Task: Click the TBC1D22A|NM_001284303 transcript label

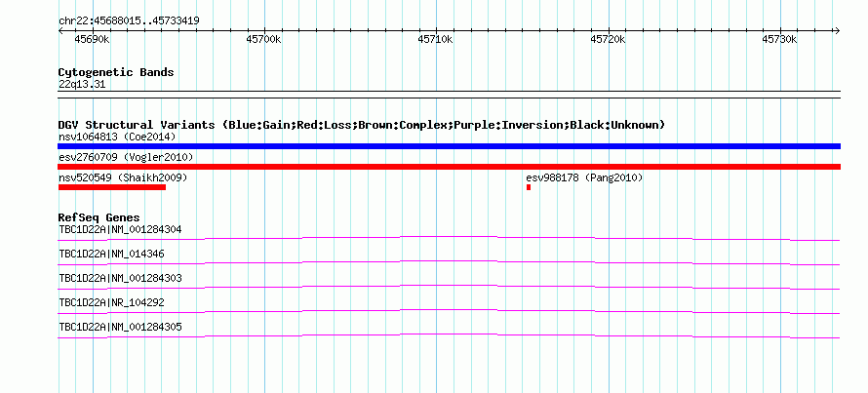Action: [120, 278]
